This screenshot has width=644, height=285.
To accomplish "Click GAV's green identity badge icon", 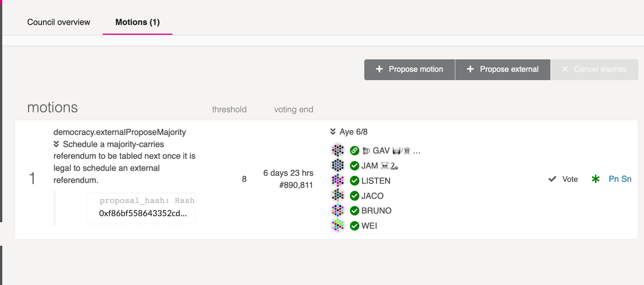I will point(354,151).
